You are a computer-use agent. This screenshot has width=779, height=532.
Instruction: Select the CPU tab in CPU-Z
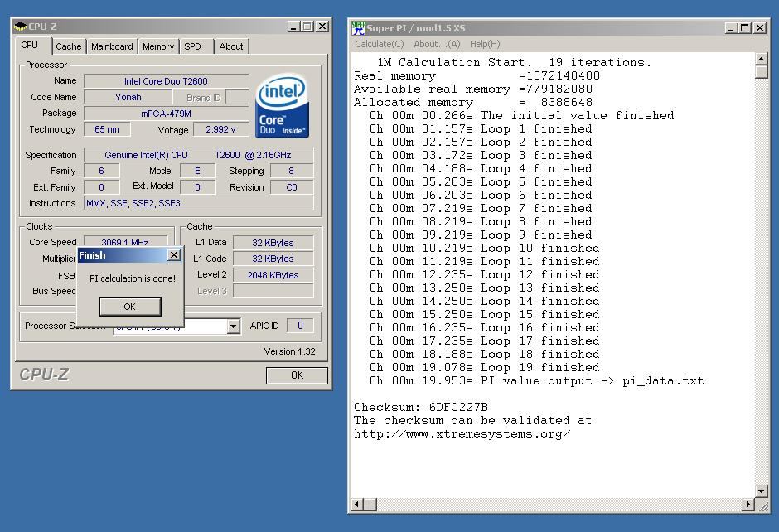pos(29,46)
